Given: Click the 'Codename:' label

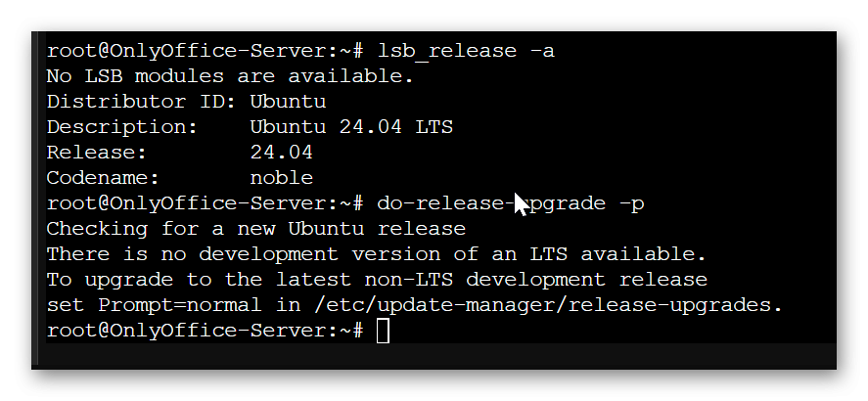Looking at the screenshot, I should (x=103, y=178).
